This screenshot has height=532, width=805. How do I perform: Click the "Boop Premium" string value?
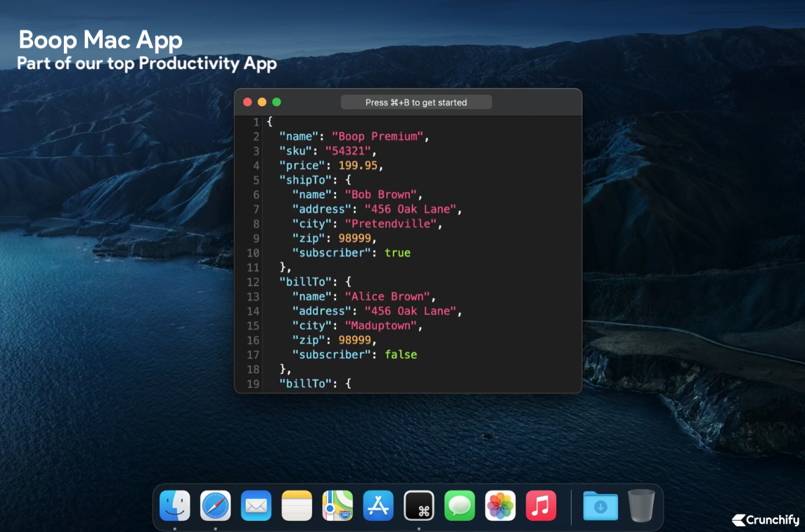(378, 136)
